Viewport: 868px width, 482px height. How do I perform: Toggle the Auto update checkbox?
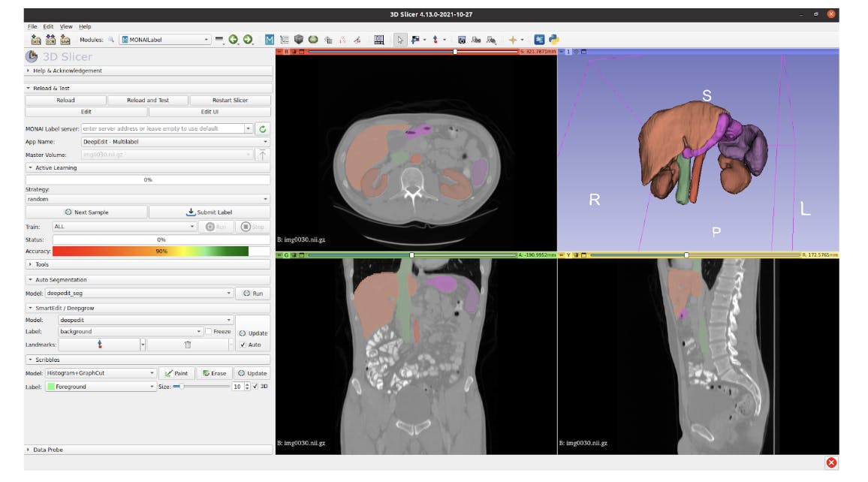(x=243, y=344)
